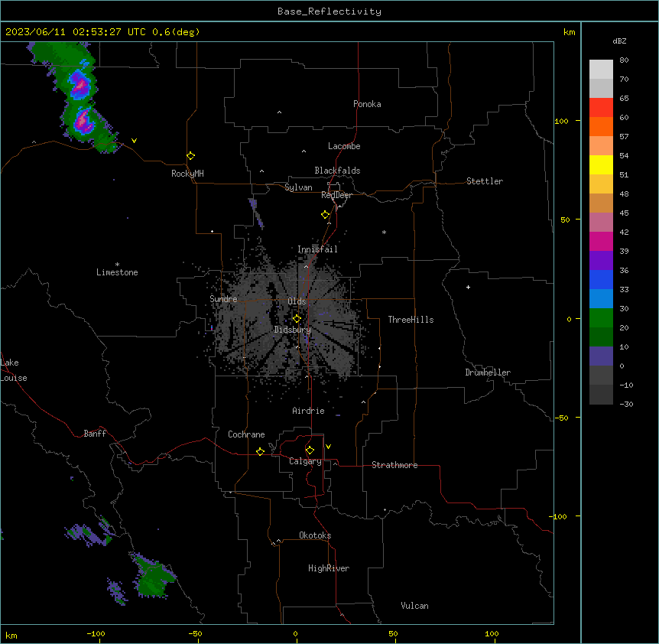Click the white asterisk above Limestone label
This screenshot has width=659, height=644.
tap(117, 265)
